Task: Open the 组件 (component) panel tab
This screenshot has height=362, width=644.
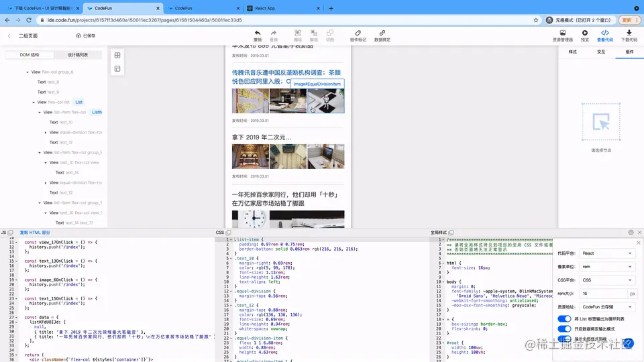Action: pos(630,52)
